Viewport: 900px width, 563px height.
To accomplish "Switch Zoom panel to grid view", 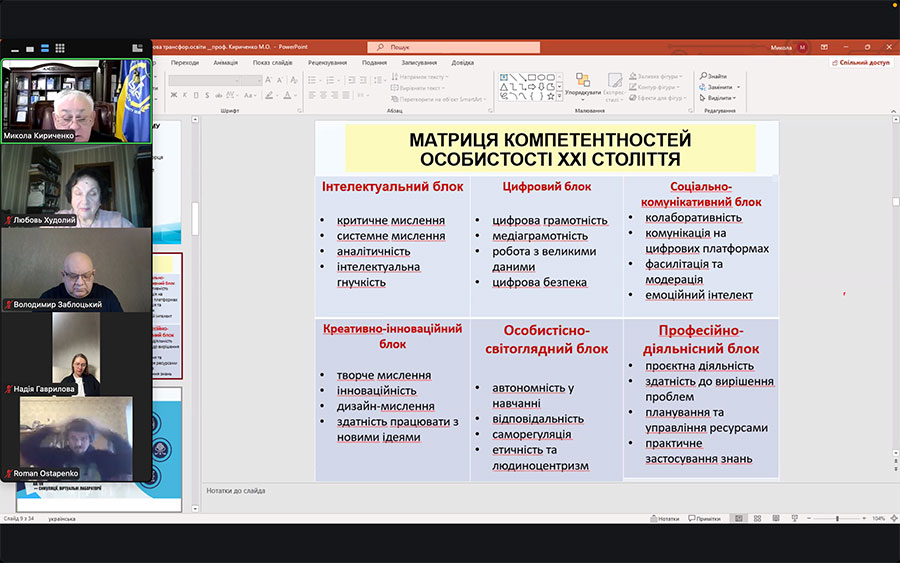I will [x=60, y=47].
